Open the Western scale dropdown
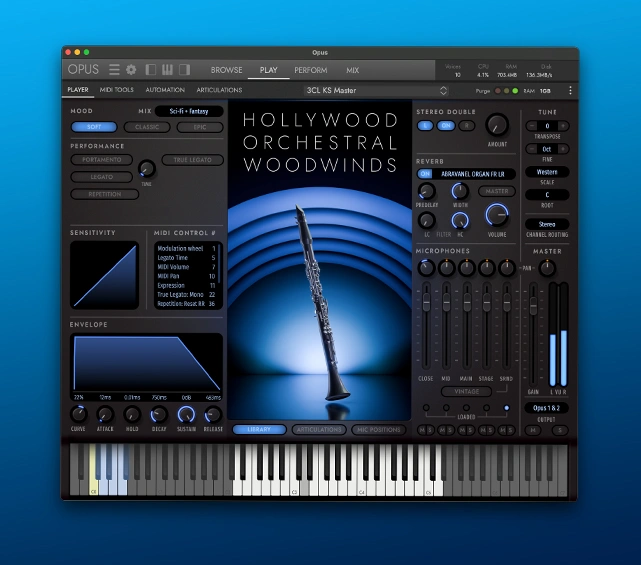 click(x=547, y=172)
